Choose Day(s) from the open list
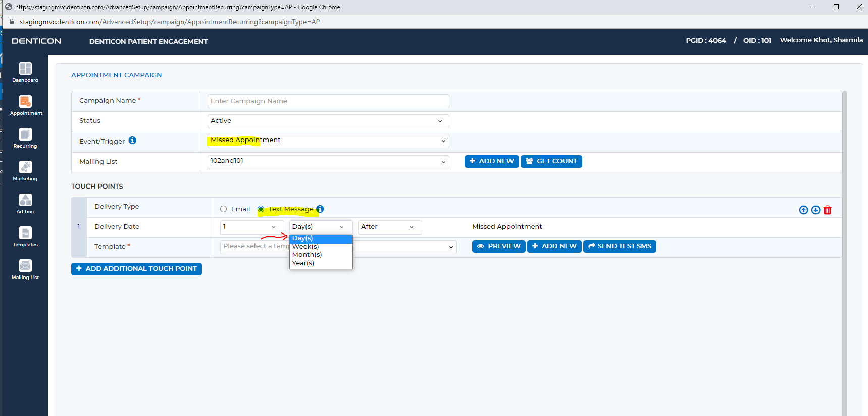 (x=321, y=238)
